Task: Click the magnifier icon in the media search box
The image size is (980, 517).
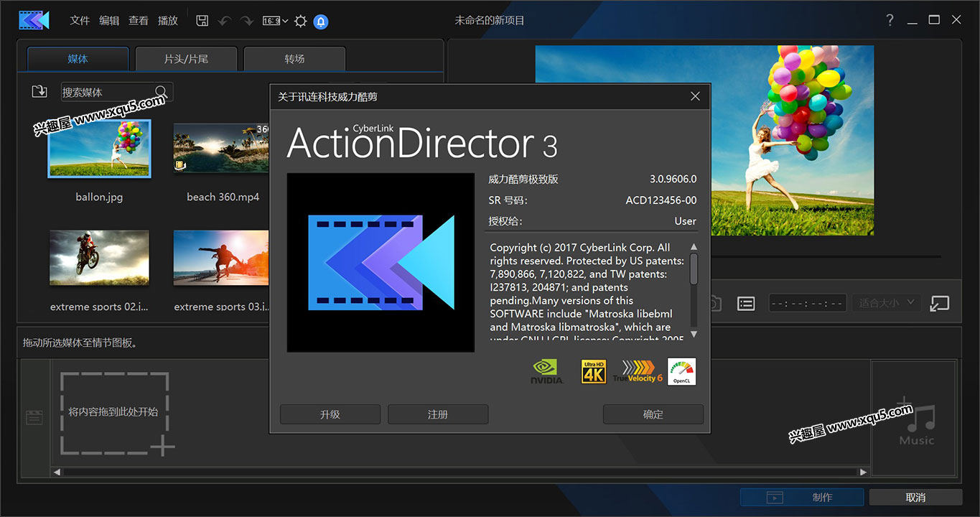Action: 161,91
